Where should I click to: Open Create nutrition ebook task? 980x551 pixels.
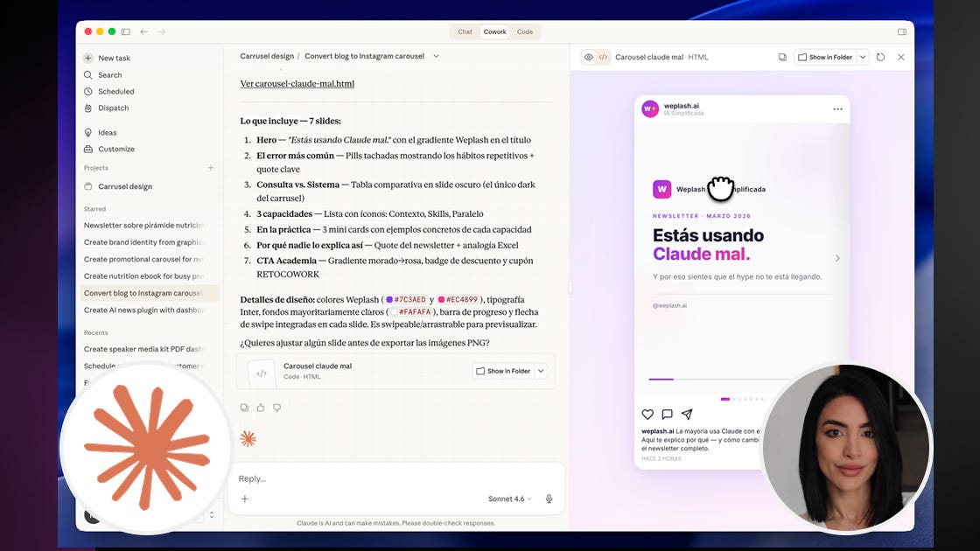[143, 276]
